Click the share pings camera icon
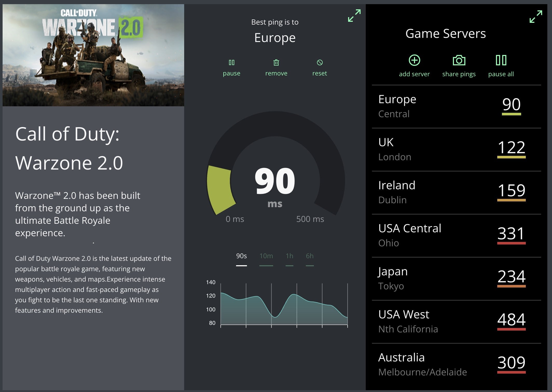552x392 pixels. click(459, 60)
